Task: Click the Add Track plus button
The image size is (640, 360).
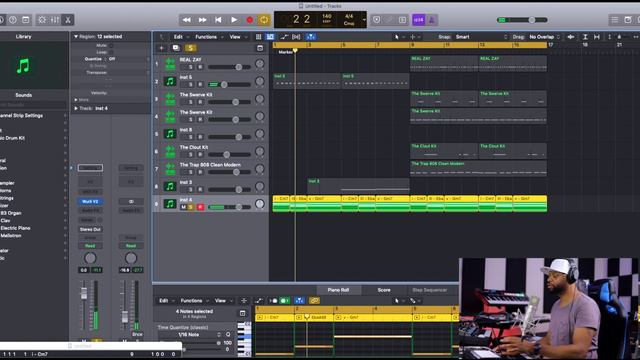Action: 161,48
